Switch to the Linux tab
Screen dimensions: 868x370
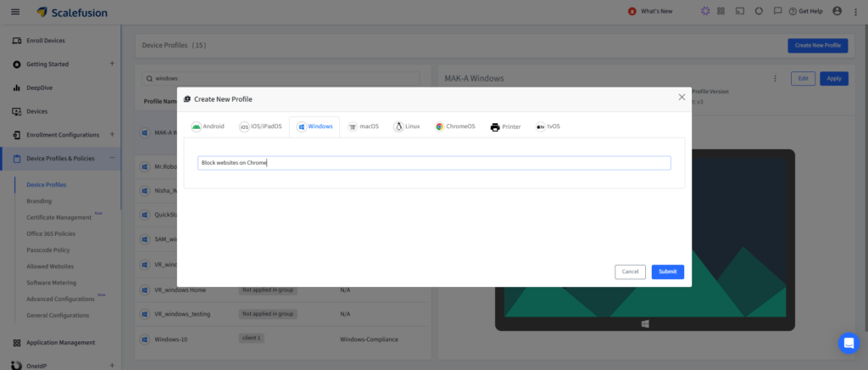tap(406, 126)
